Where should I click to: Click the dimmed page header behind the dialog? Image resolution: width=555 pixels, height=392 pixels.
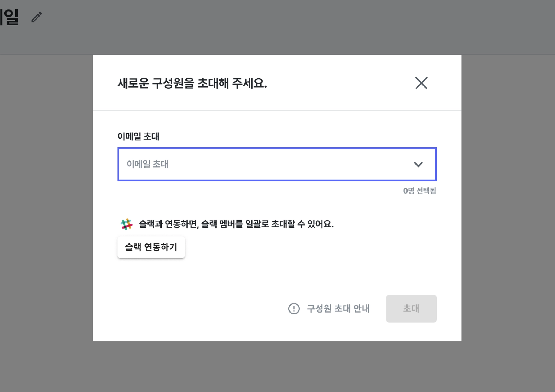[277, 27]
